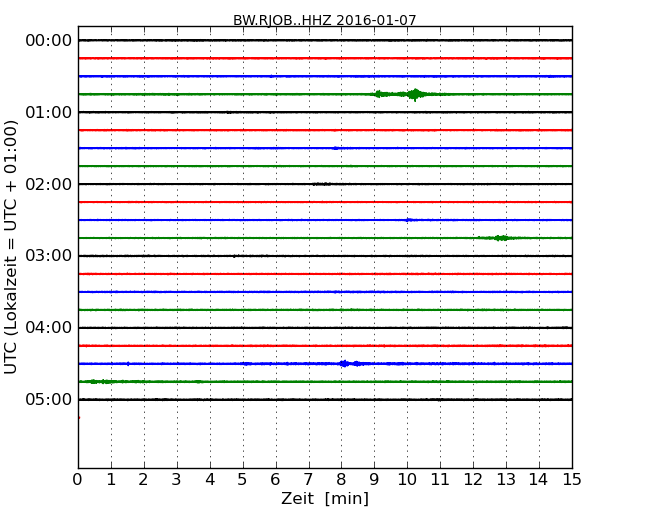Viewport: 650px width, 520px height.
Task: Click the green seismic burst near minute 13
Action: point(502,238)
